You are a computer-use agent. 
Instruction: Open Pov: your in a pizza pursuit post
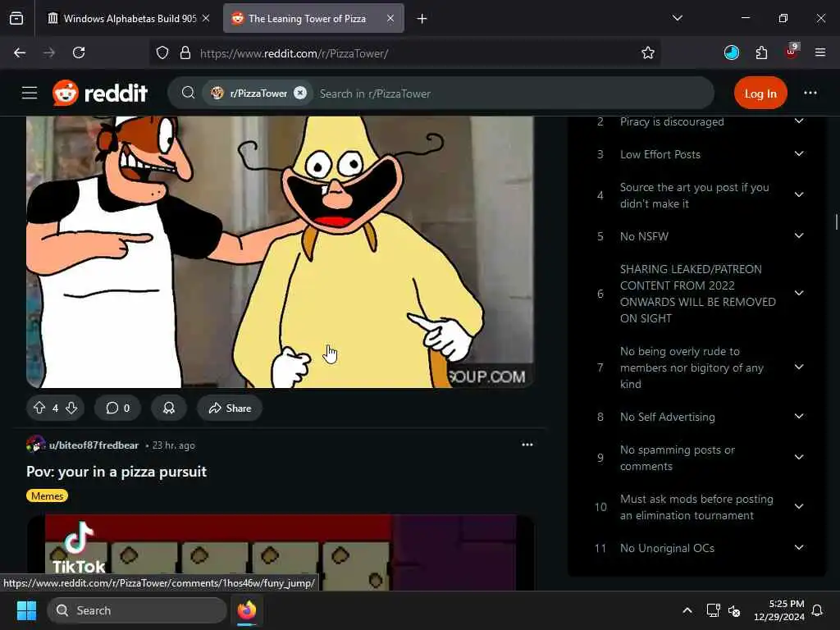[116, 472]
